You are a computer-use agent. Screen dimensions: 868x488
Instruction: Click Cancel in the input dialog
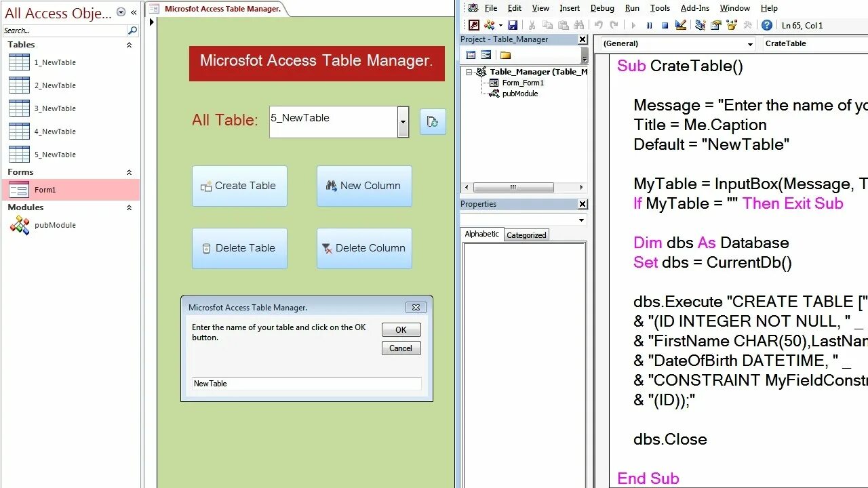coord(401,348)
